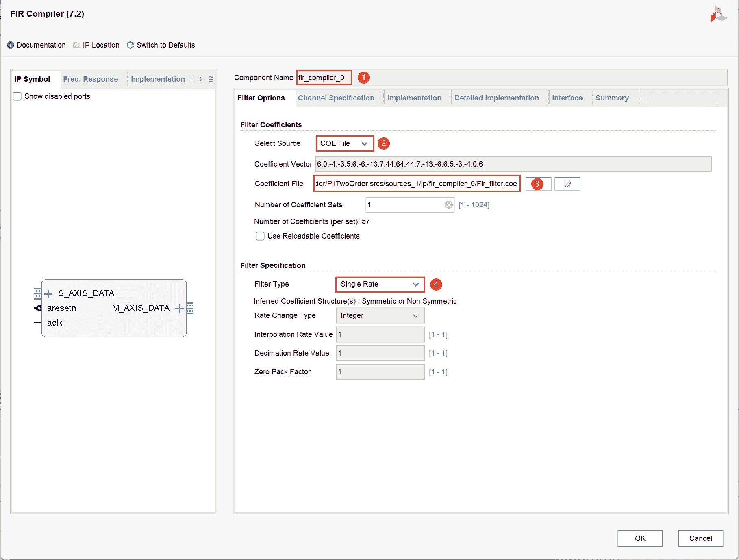Enable Show disabled ports checkbox
739x560 pixels.
pyautogui.click(x=17, y=96)
